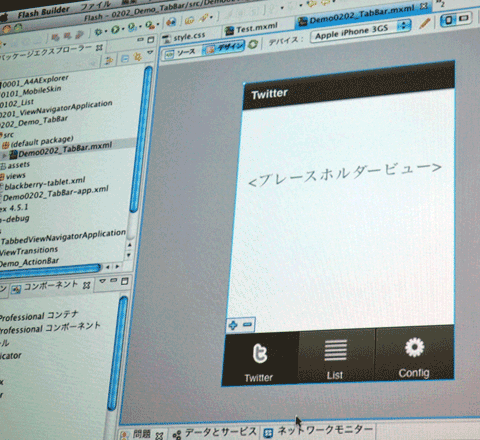The height and width of the screenshot is (440, 480).
Task: Click the Twitter bird tab icon
Action: coord(260,353)
